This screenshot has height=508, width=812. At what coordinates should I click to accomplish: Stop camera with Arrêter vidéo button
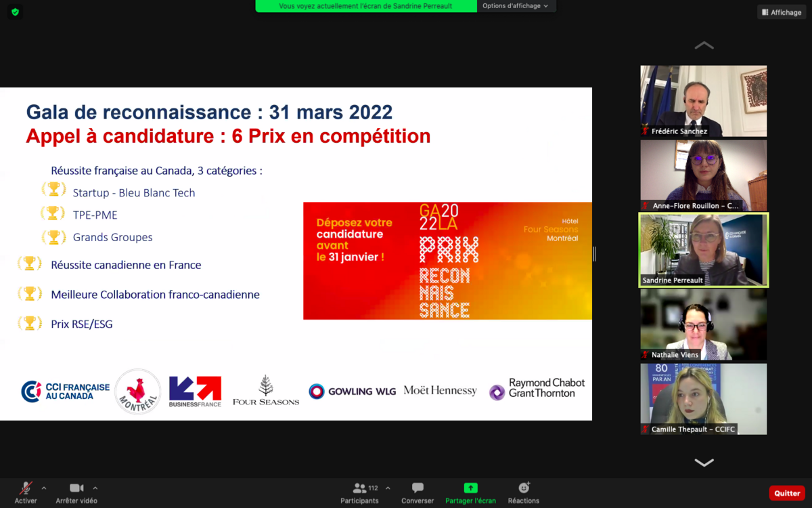point(76,489)
